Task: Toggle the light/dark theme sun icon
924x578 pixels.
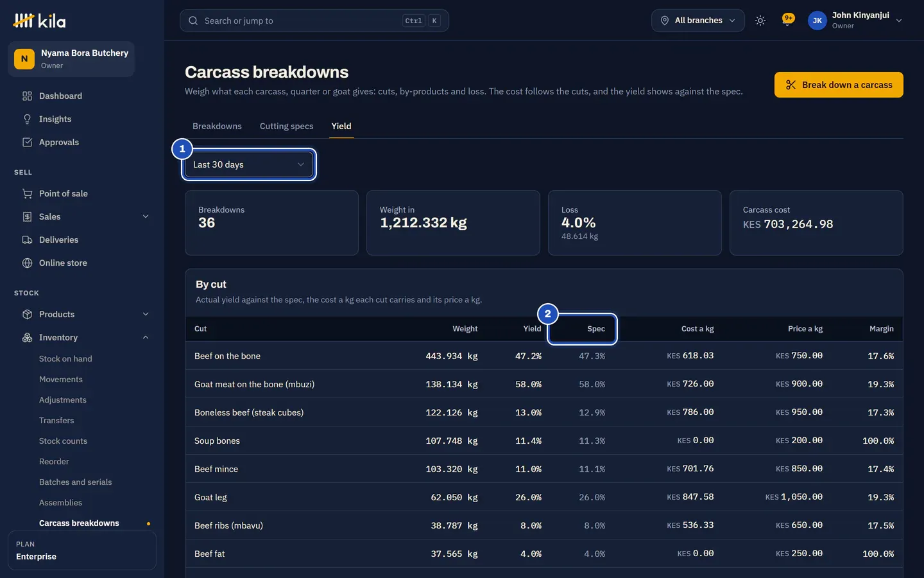Action: 760,21
